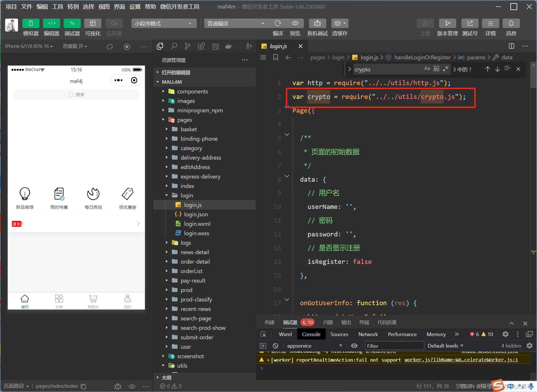The height and width of the screenshot is (392, 537).
Task: Open the 终端 panel tab
Action: [364, 322]
